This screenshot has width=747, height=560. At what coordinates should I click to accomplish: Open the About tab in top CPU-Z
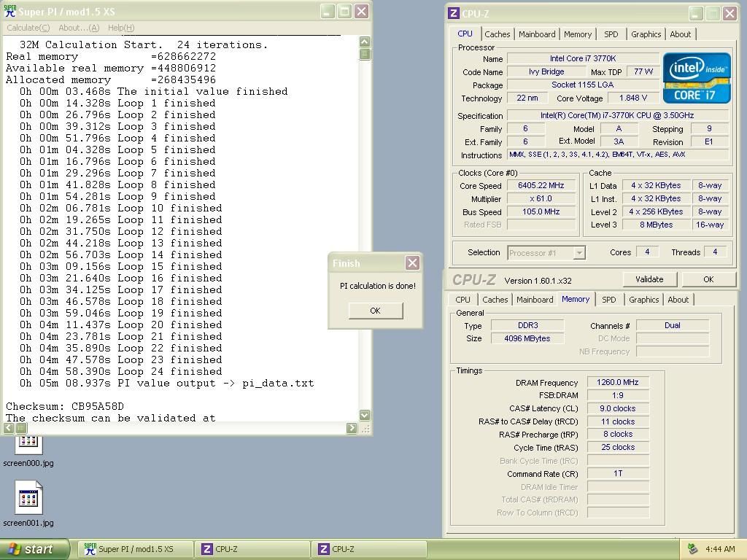[681, 34]
